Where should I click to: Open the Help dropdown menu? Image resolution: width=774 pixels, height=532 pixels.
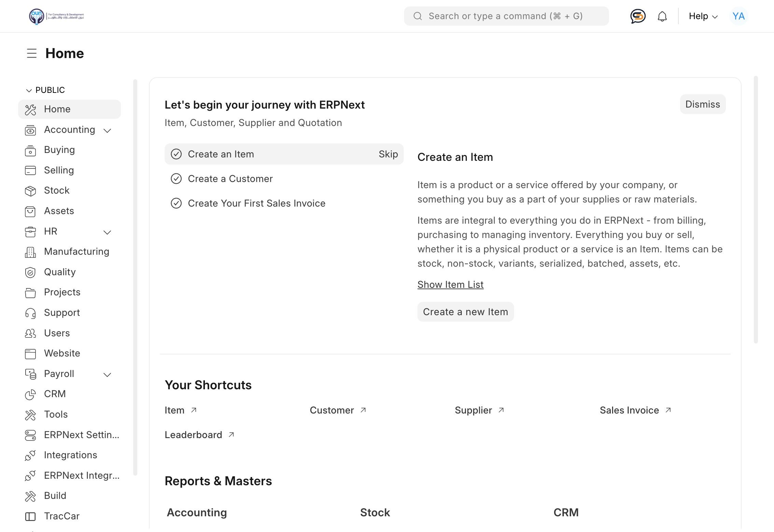click(703, 16)
